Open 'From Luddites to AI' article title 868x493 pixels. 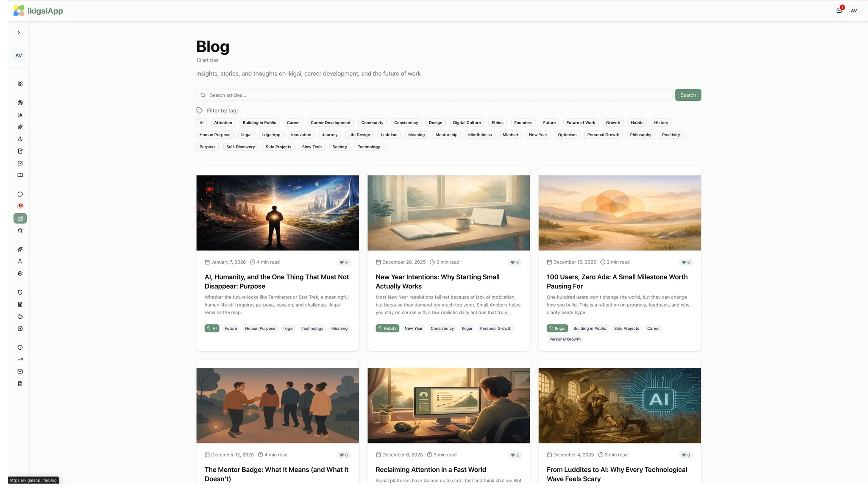tap(617, 474)
